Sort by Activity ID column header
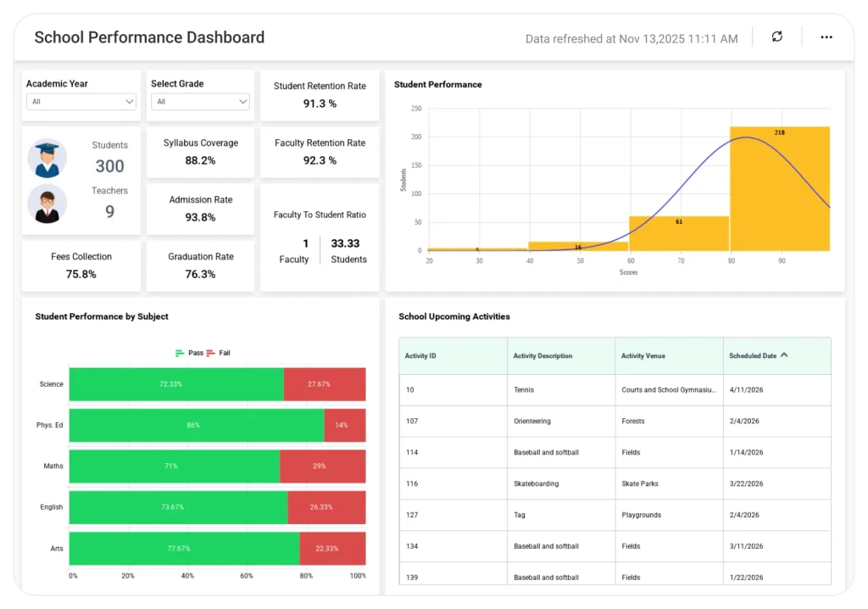The height and width of the screenshot is (609, 868). 453,355
